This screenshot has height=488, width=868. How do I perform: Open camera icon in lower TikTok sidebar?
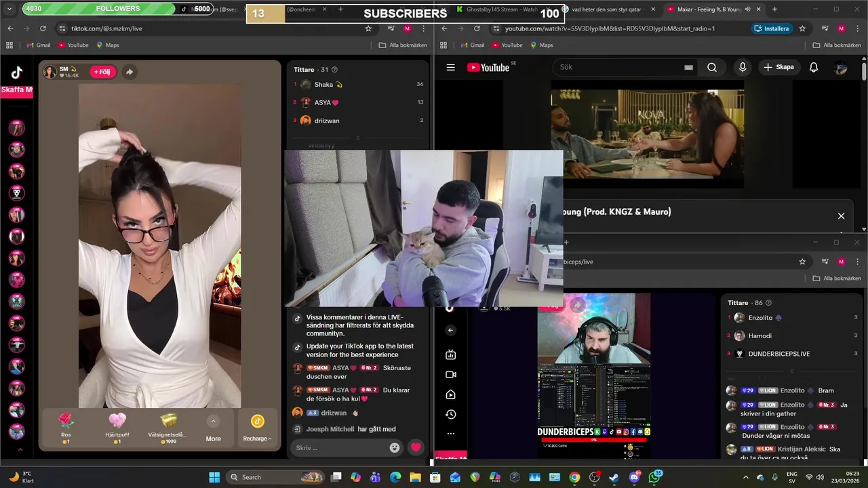pyautogui.click(x=451, y=374)
